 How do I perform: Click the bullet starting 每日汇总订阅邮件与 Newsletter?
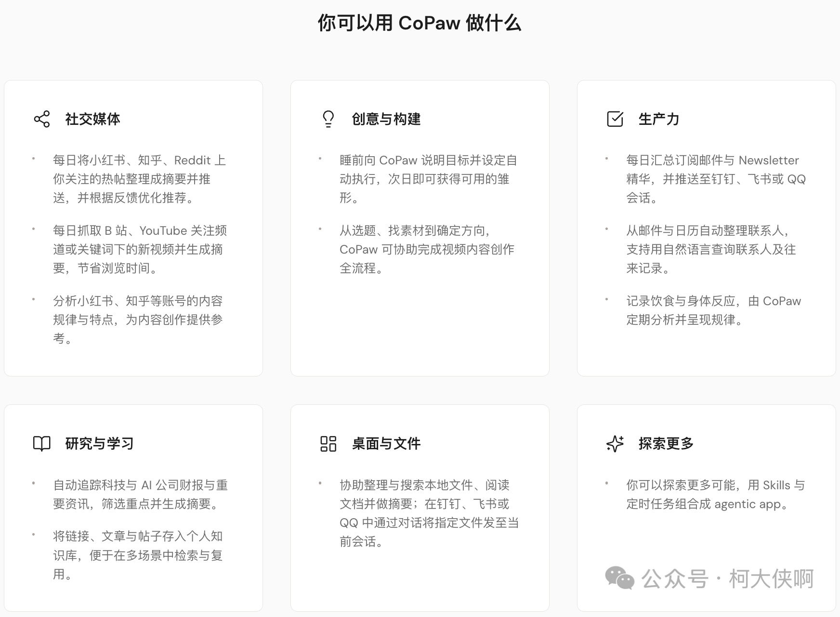click(x=716, y=179)
